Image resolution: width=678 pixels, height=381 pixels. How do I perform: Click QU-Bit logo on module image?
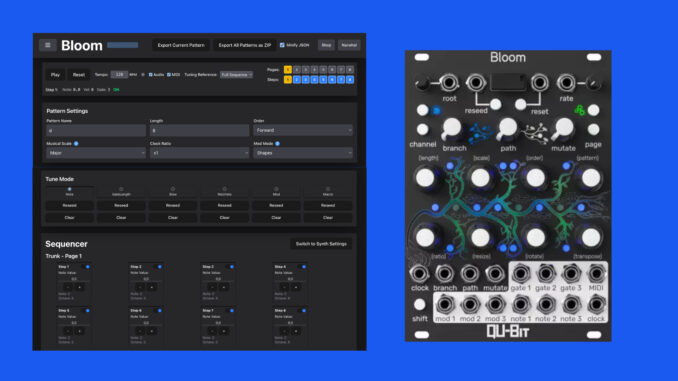[x=508, y=331]
